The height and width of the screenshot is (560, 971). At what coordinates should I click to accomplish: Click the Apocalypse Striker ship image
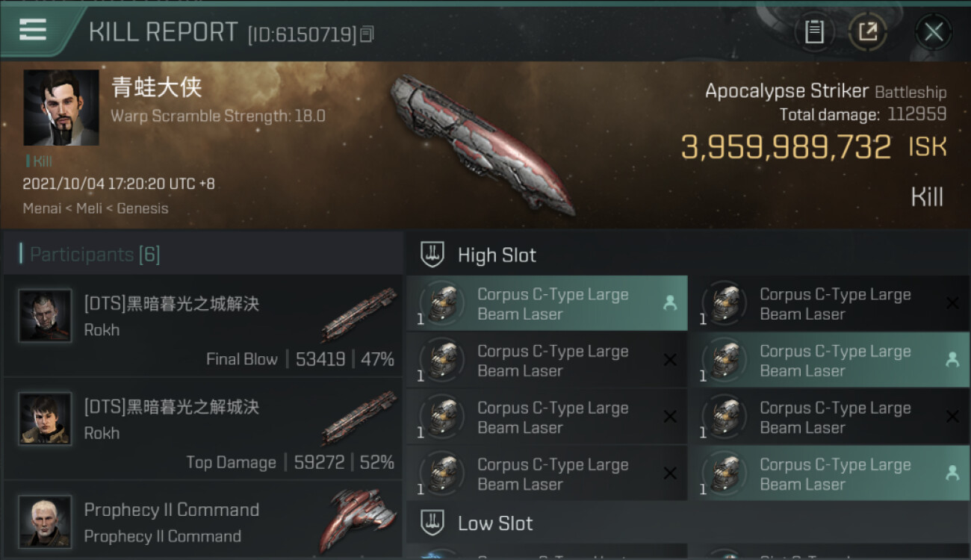(482, 144)
